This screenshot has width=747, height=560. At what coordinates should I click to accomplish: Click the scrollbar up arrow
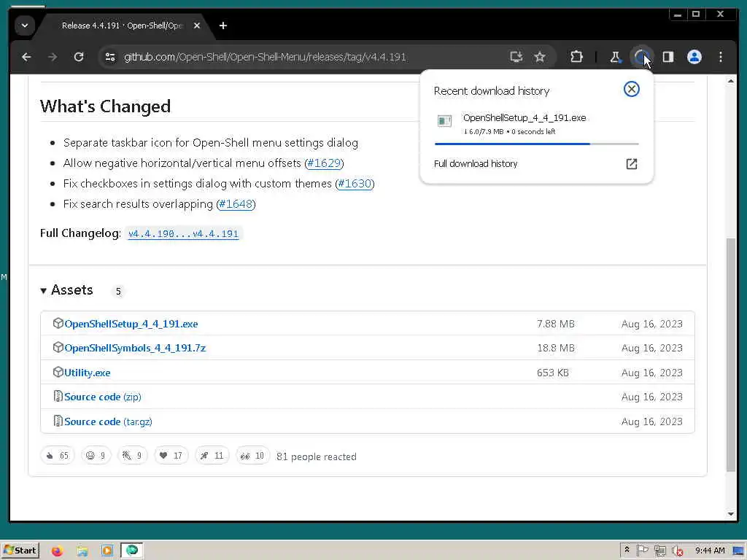tap(731, 82)
